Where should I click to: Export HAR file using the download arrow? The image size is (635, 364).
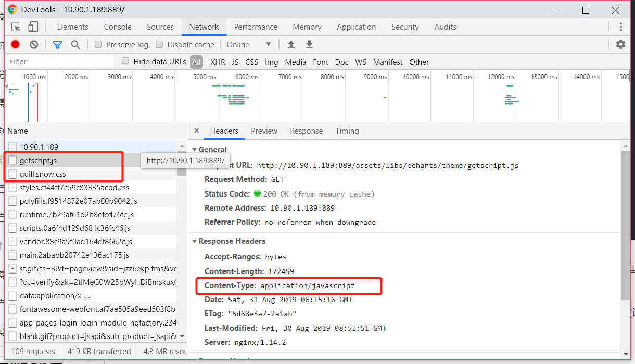tap(309, 44)
